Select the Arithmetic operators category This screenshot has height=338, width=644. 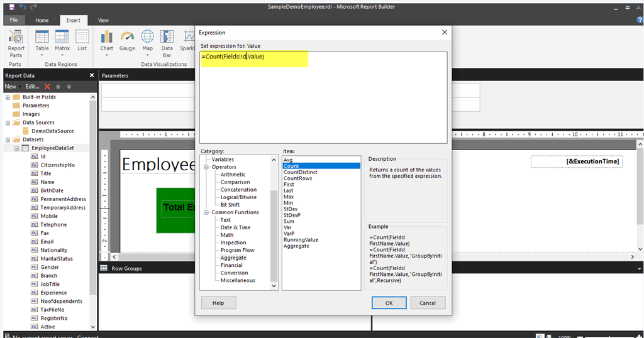tap(233, 174)
